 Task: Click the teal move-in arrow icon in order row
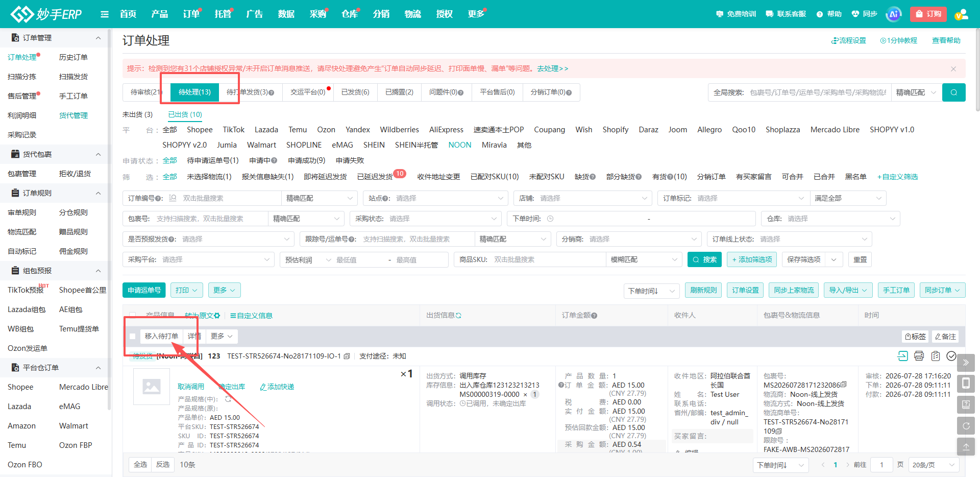click(x=902, y=356)
